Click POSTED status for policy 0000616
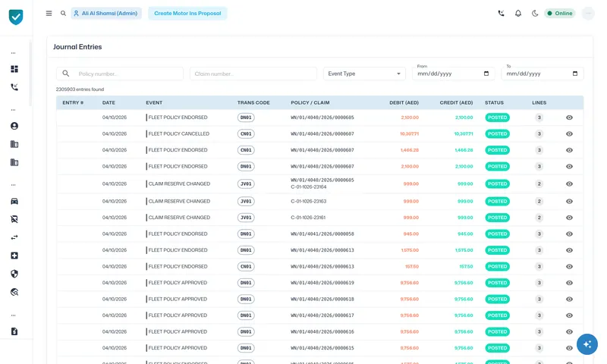Image resolution: width=607 pixels, height=364 pixels. tap(497, 332)
